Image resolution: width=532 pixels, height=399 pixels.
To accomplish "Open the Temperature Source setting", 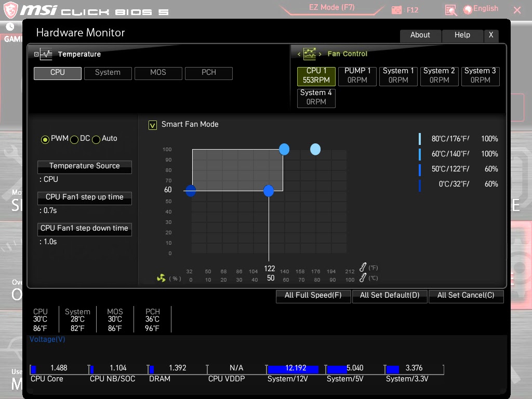I will 85,167.
